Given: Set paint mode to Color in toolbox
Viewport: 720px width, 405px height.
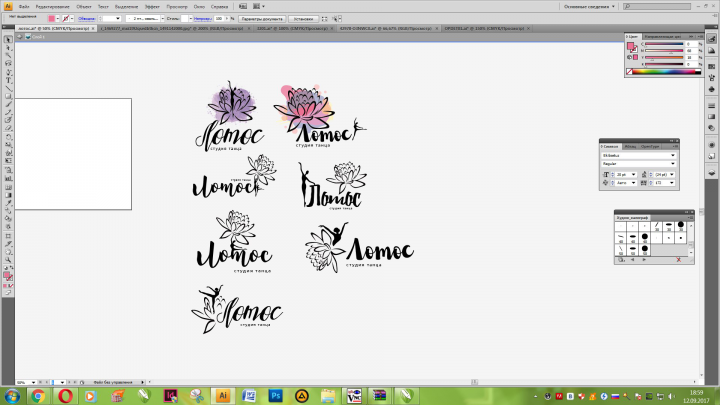Looking at the screenshot, I should tap(5, 286).
